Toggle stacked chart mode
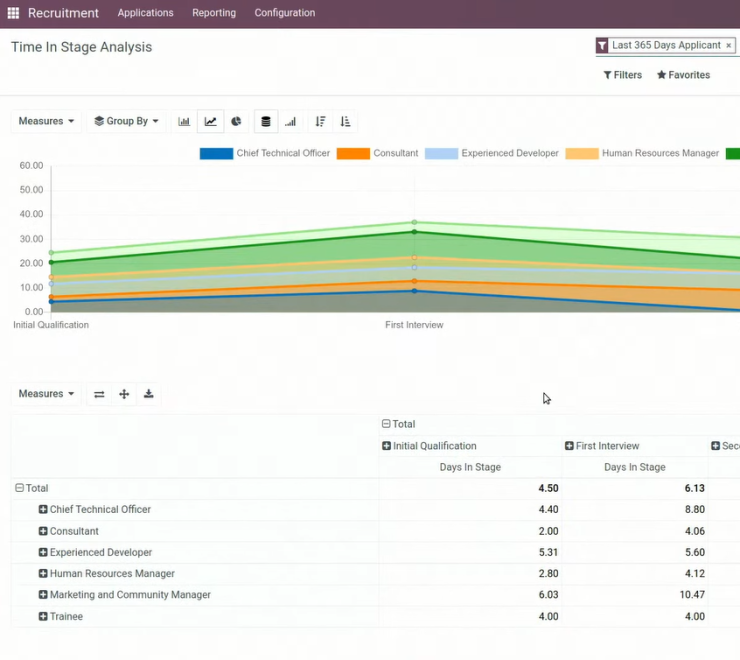This screenshot has height=660, width=740. click(x=266, y=121)
